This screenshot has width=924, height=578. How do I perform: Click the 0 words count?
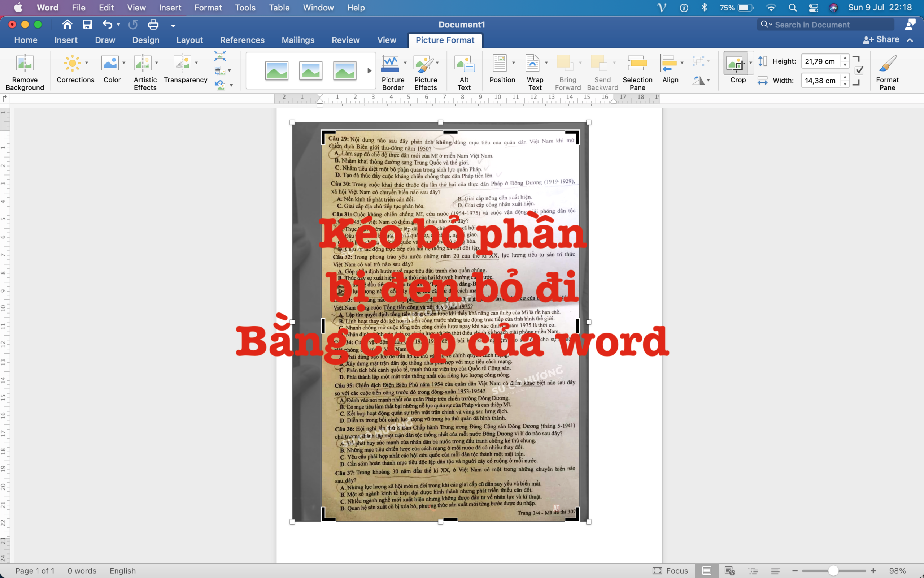(82, 571)
